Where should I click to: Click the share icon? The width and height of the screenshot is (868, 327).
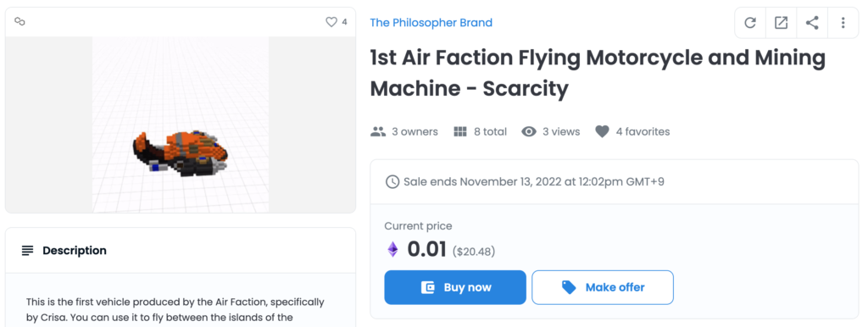(812, 23)
